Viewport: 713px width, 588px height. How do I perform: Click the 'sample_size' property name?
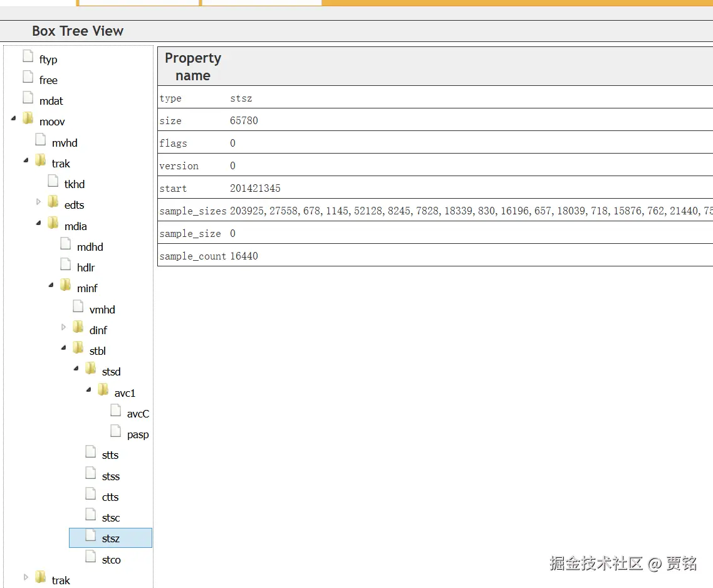(190, 233)
